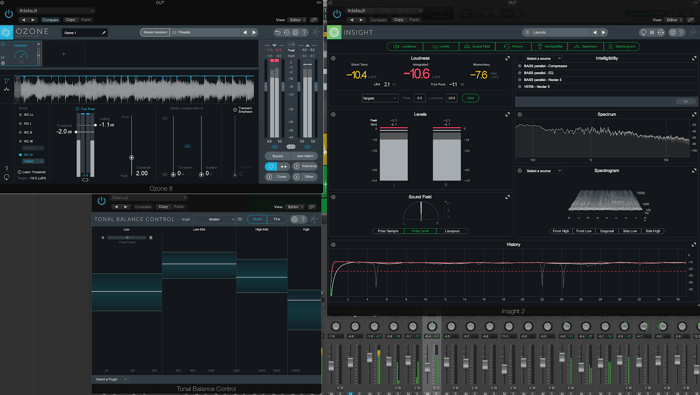Image resolution: width=700 pixels, height=395 pixels.
Task: Open the target list icon next to Modern
Action: click(240, 219)
